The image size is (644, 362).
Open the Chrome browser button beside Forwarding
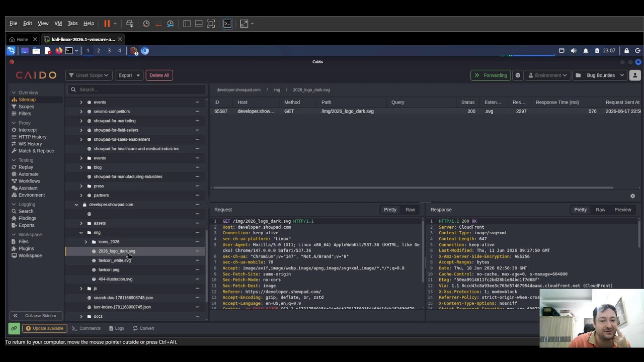pos(518,75)
